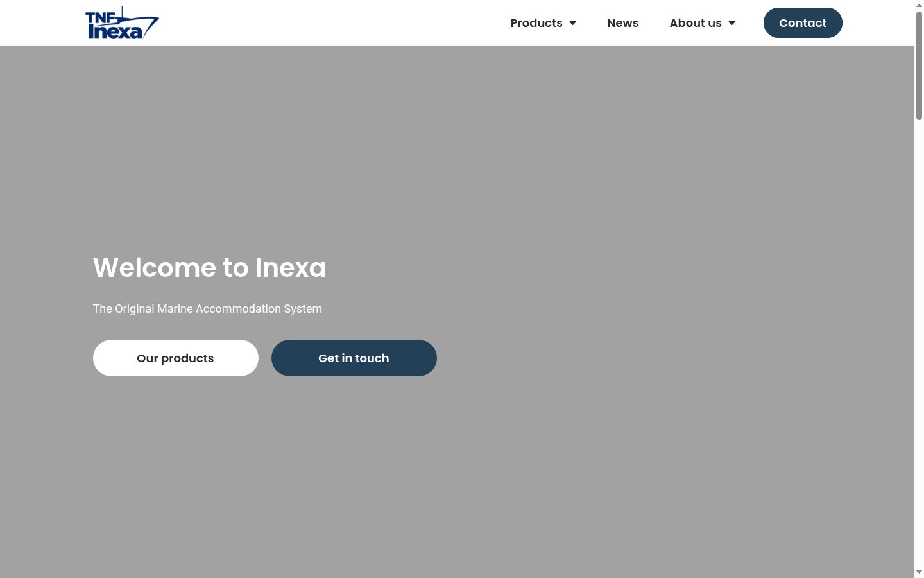Screen dimensions: 924x578
Task: Open the Products menu
Action: (536, 23)
